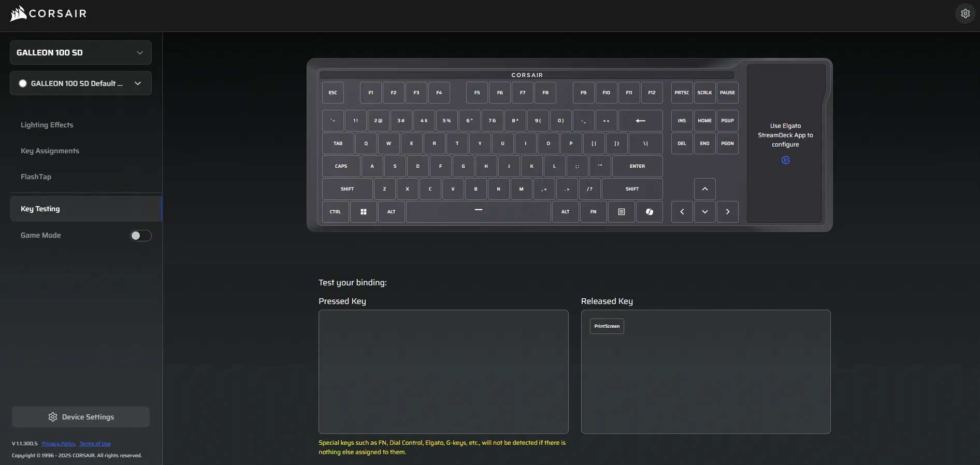This screenshot has height=465, width=980.
Task: Click the M key on the keyboard
Action: [522, 189]
